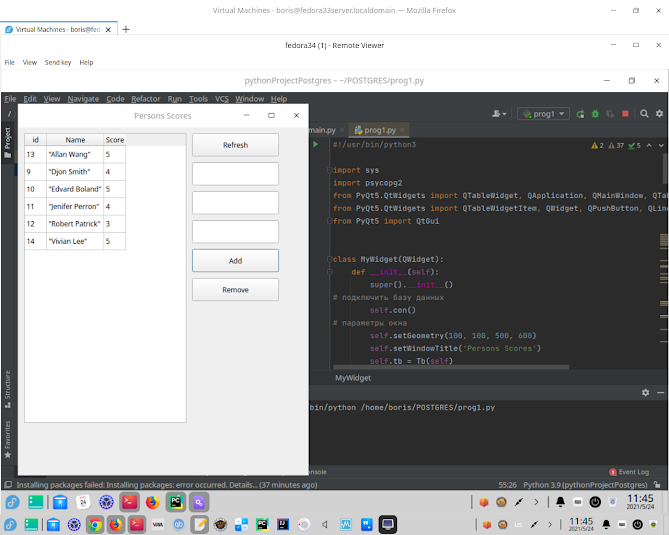
Task: Open Send key menu in Remote Viewer
Action: coord(58,62)
